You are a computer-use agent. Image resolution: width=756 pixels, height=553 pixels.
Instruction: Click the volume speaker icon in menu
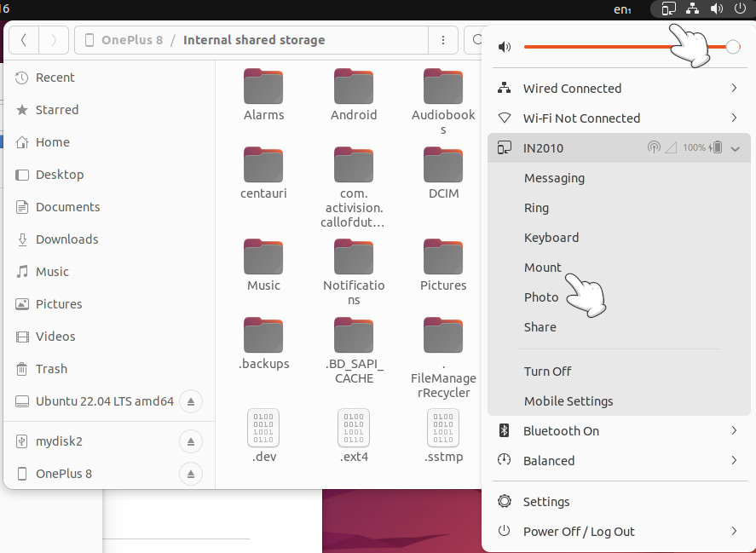(505, 47)
